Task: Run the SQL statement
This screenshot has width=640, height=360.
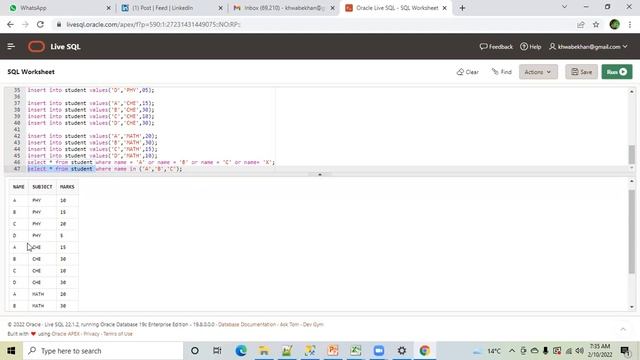Action: pyautogui.click(x=617, y=72)
